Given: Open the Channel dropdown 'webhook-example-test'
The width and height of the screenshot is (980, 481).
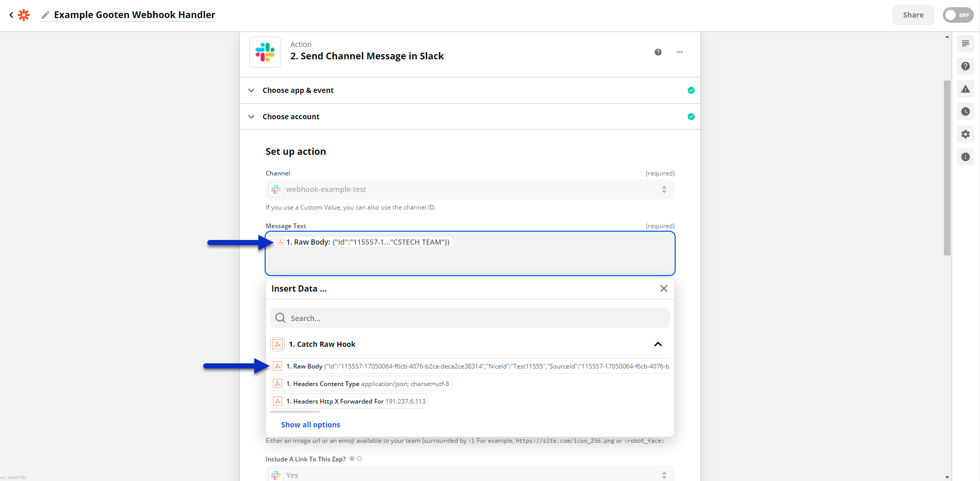Looking at the screenshot, I should click(x=470, y=189).
